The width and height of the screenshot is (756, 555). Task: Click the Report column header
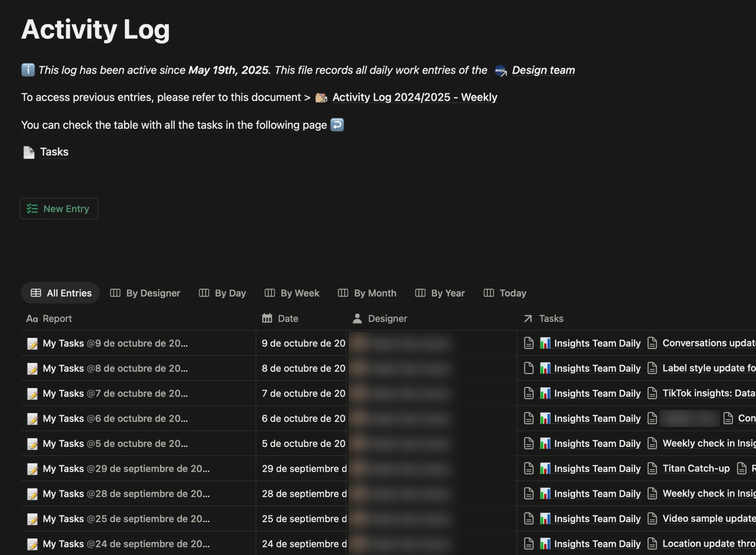49,318
